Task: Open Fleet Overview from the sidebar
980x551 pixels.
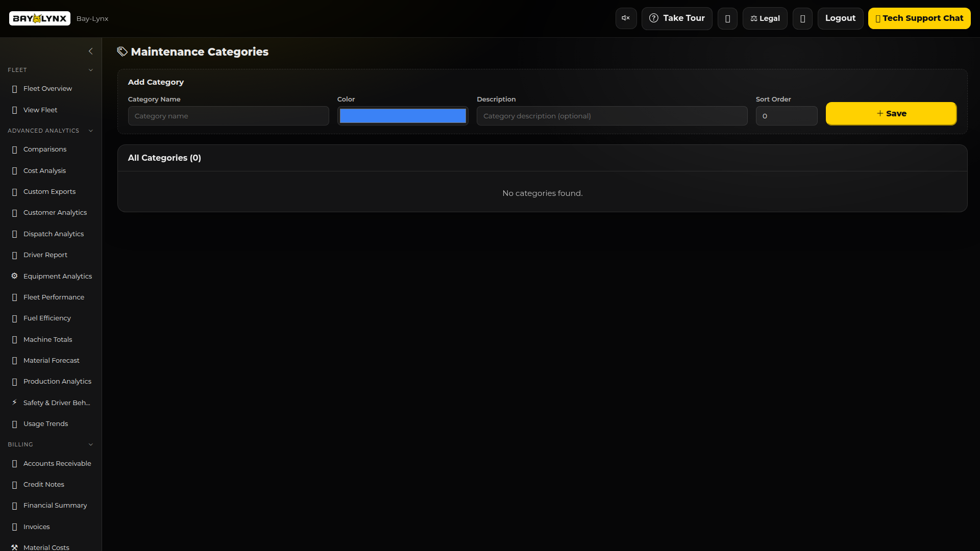Action: point(48,88)
